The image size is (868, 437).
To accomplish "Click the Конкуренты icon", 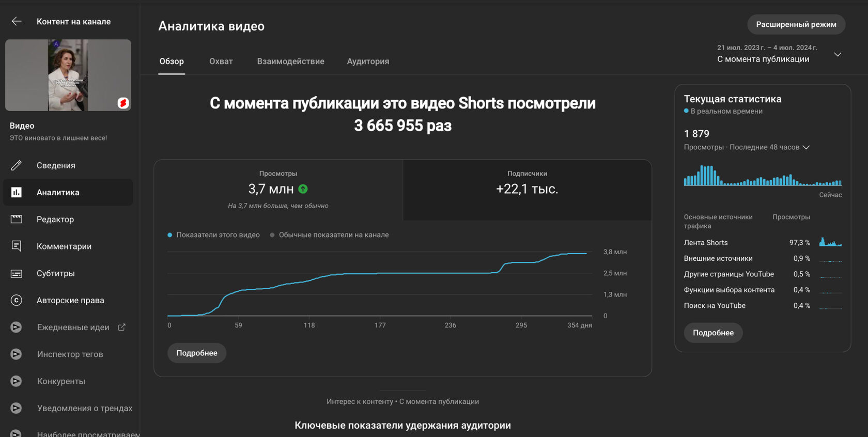I will point(17,381).
